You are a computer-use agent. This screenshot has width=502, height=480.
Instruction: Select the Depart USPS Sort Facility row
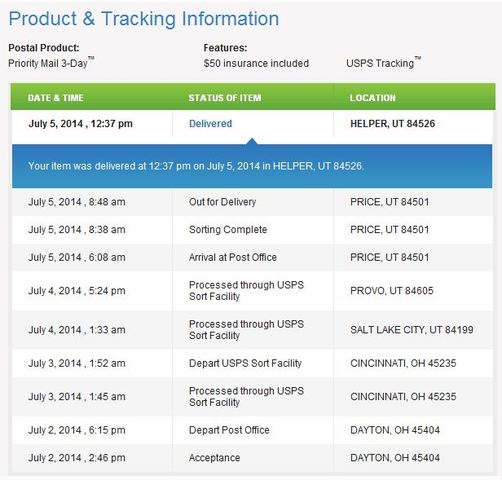pyautogui.click(x=252, y=363)
